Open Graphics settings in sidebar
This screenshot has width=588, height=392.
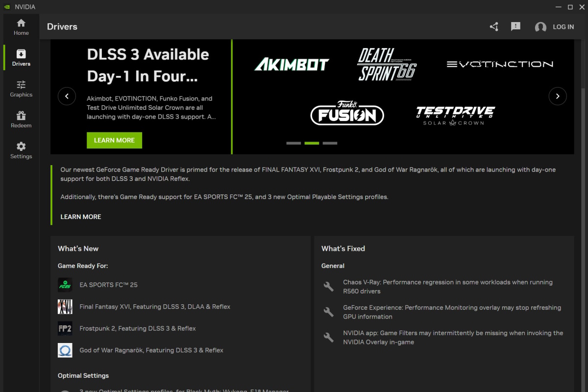pyautogui.click(x=21, y=89)
